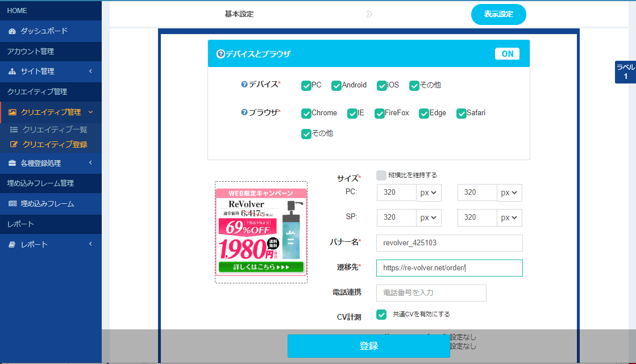
Task: Uncheck the device その他 checkbox
Action: (x=414, y=86)
